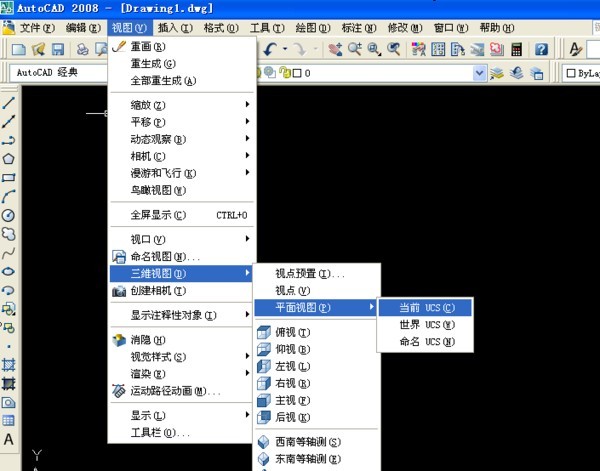Open 命名视图(N)... dialog
This screenshot has height=471, width=600.
pyautogui.click(x=182, y=256)
